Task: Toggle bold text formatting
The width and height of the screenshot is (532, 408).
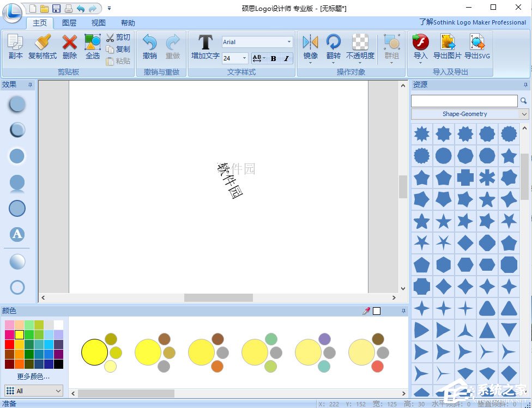Action: pyautogui.click(x=274, y=58)
